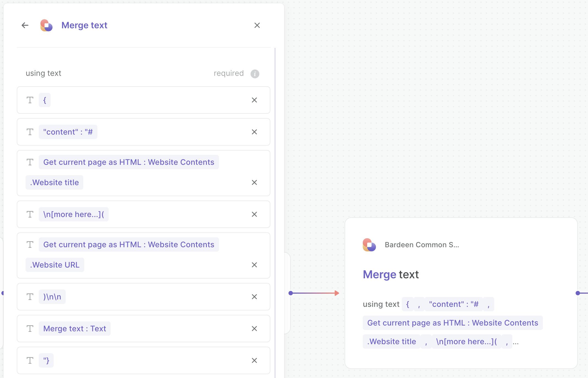Remove the Merge text : Text row
This screenshot has height=378, width=588.
[x=254, y=329]
